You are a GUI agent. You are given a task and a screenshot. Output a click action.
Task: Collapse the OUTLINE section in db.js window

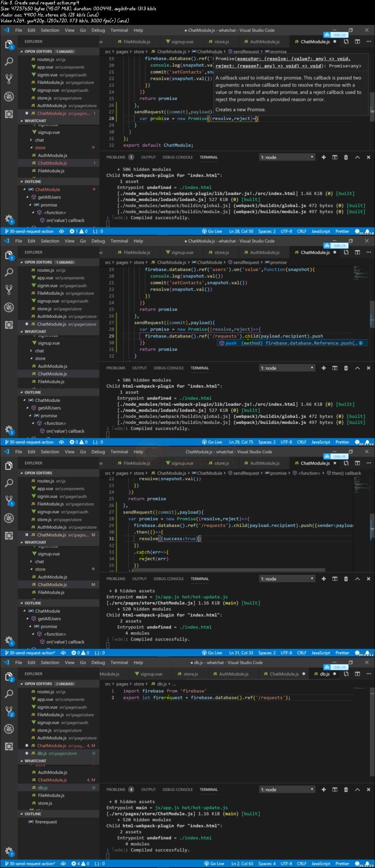[x=59, y=814]
